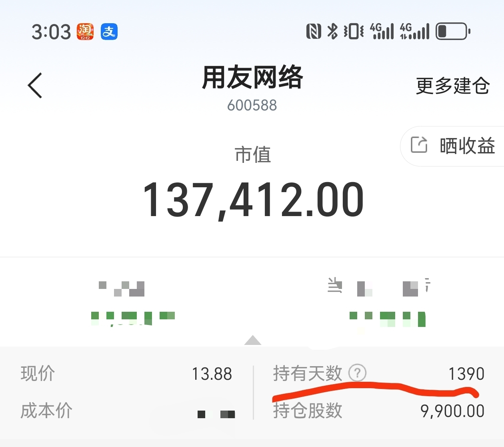The width and height of the screenshot is (504, 447).
Task: Tap the back arrow
Action: point(35,85)
